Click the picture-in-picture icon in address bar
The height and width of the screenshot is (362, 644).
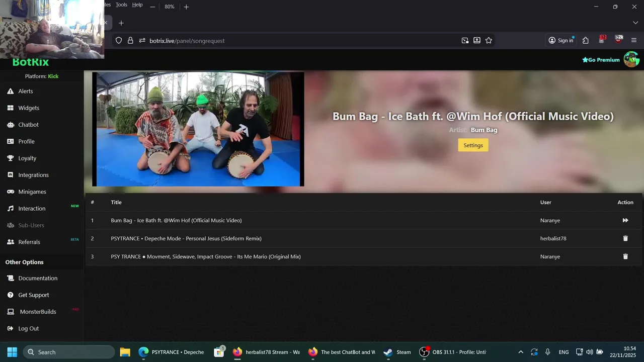point(465,40)
